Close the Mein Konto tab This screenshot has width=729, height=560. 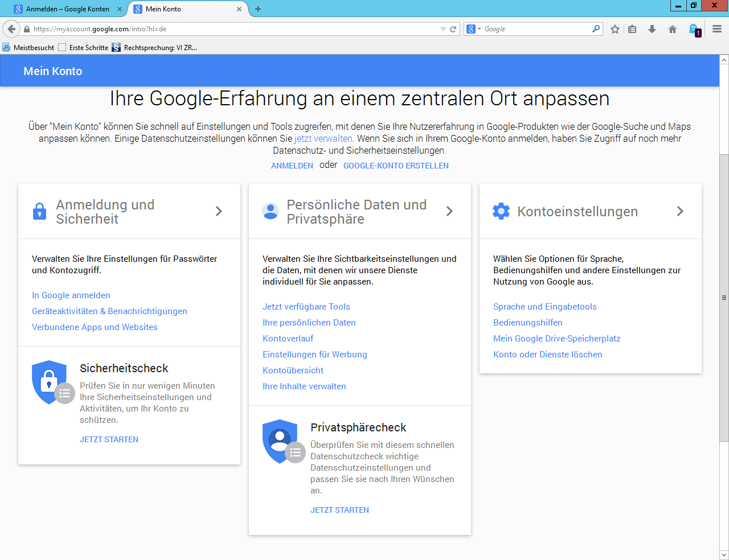click(239, 9)
